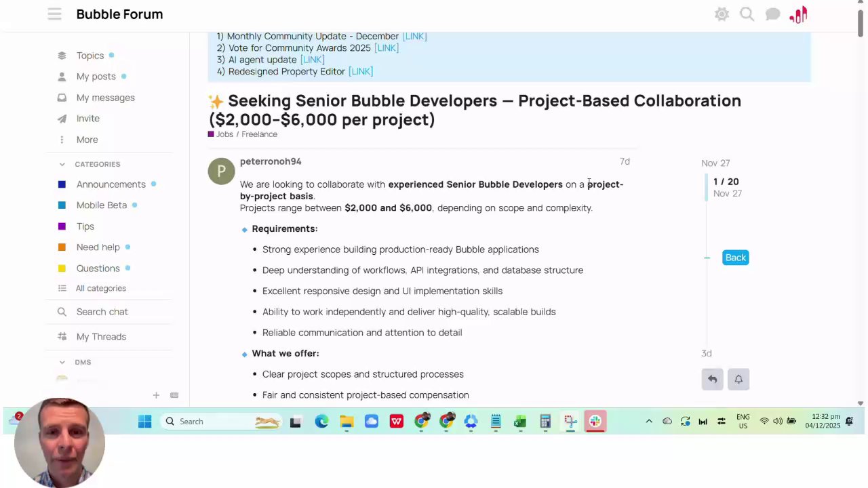Open peterronoh94 username profile

tap(271, 161)
